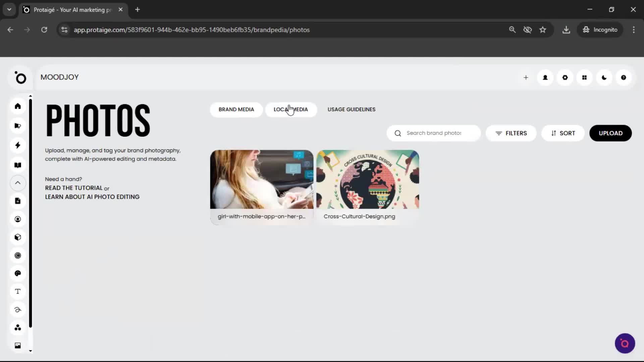Switch to grid view using the apps icon
The height and width of the screenshot is (362, 644).
tap(584, 77)
